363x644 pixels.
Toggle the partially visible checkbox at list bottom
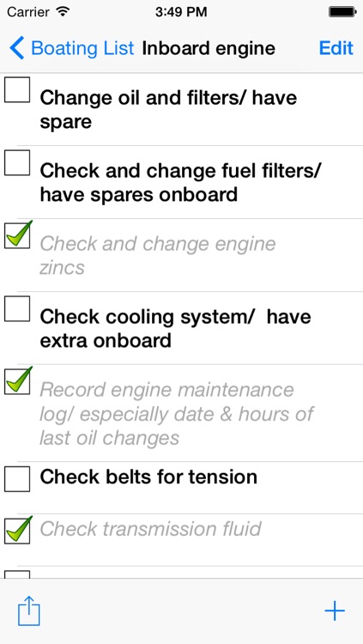17,574
